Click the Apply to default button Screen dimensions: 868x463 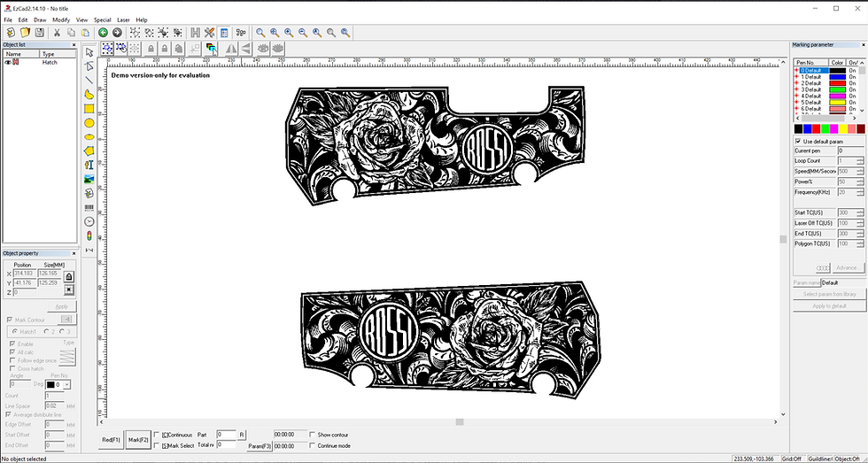[x=829, y=306]
